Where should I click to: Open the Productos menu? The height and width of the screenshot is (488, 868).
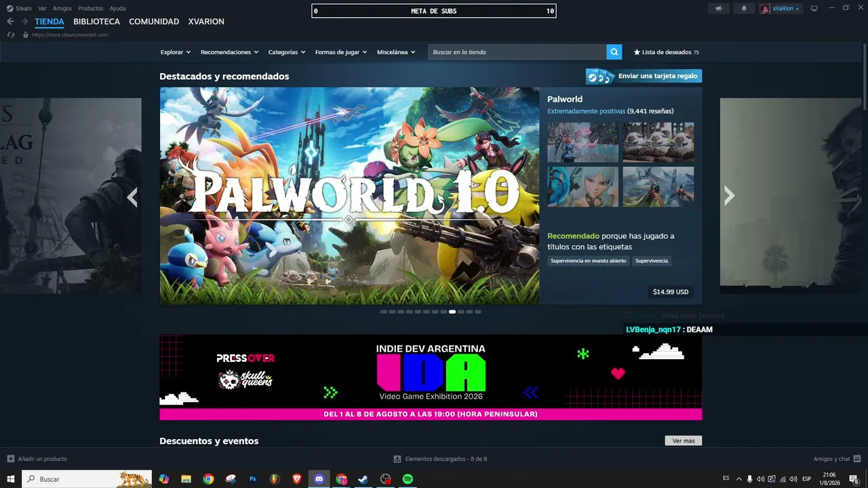(91, 9)
